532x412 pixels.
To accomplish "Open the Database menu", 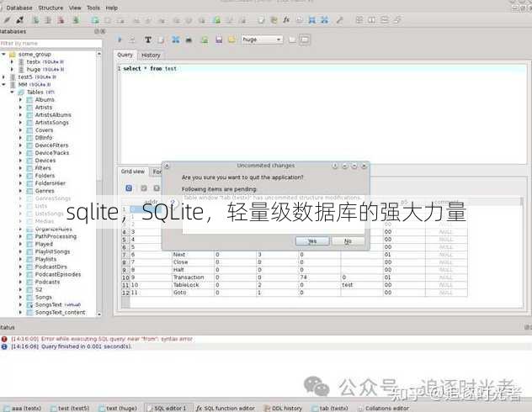I will pyautogui.click(x=19, y=8).
